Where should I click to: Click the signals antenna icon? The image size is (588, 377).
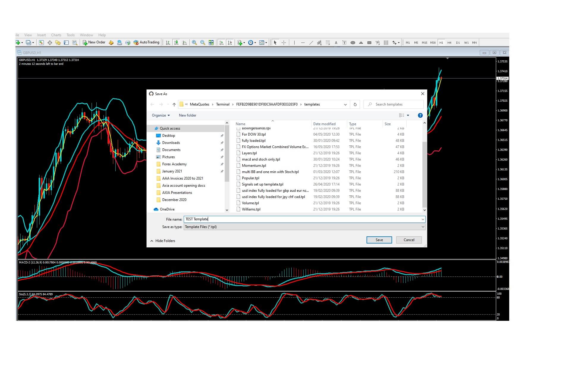point(128,43)
